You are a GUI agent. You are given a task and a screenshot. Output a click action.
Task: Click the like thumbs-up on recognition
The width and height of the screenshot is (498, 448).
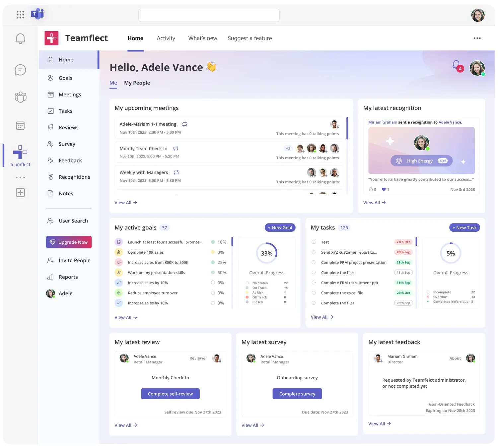tap(371, 189)
